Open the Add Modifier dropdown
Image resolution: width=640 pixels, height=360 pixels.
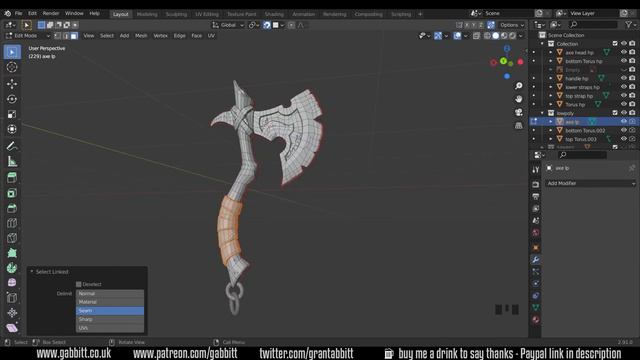coord(591,183)
